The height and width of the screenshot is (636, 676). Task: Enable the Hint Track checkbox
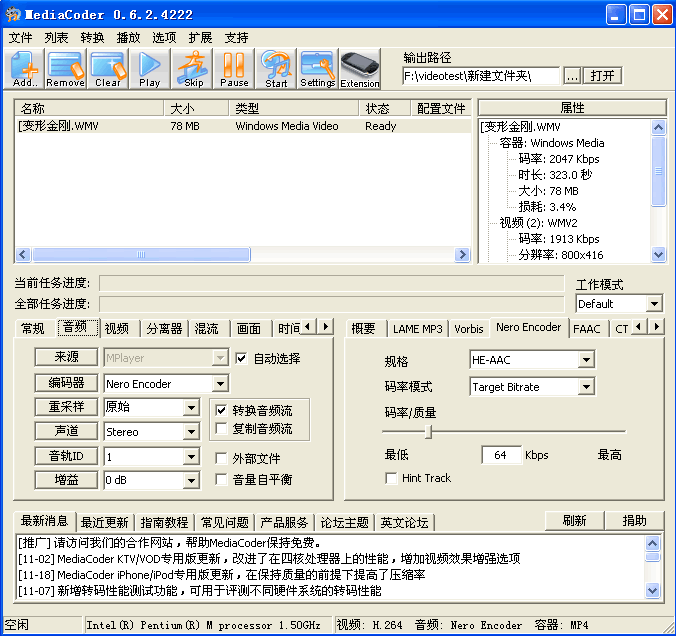pyautogui.click(x=391, y=479)
